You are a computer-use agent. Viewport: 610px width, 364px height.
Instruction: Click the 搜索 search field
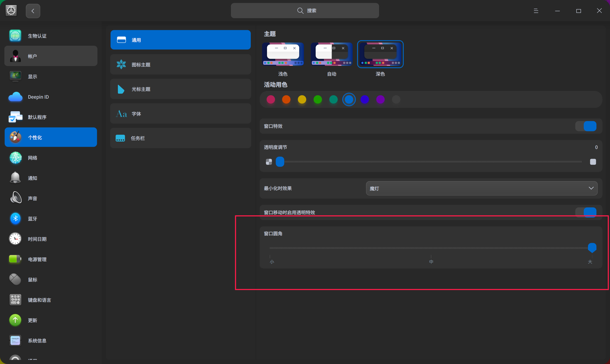click(305, 11)
